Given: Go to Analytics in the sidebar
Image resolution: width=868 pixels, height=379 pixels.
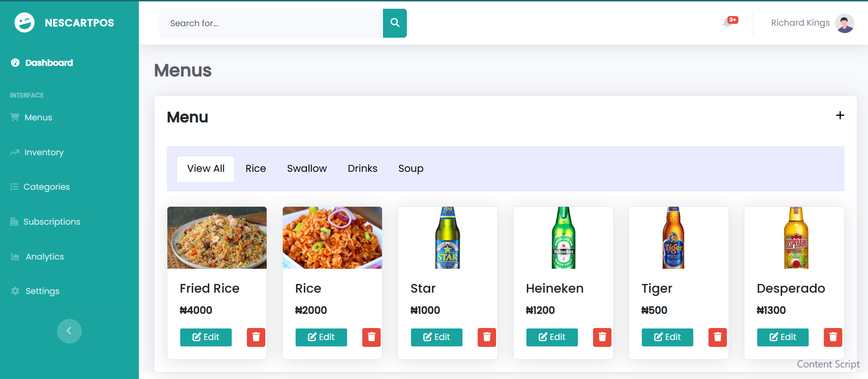Looking at the screenshot, I should point(45,257).
